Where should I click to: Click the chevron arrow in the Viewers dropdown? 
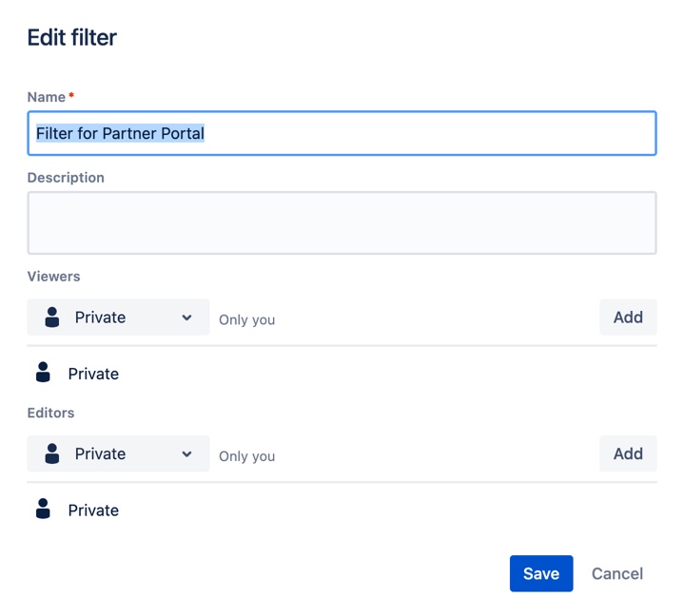pyautogui.click(x=186, y=318)
